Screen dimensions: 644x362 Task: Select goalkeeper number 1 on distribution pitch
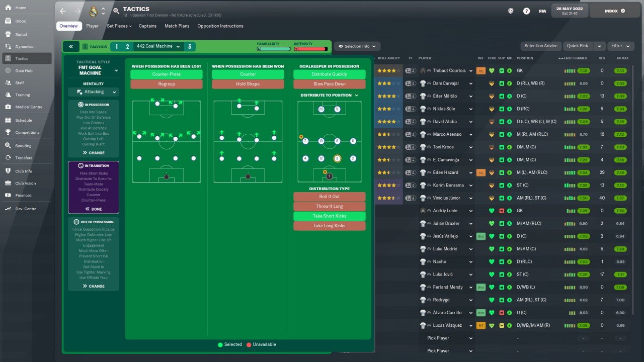(329, 176)
